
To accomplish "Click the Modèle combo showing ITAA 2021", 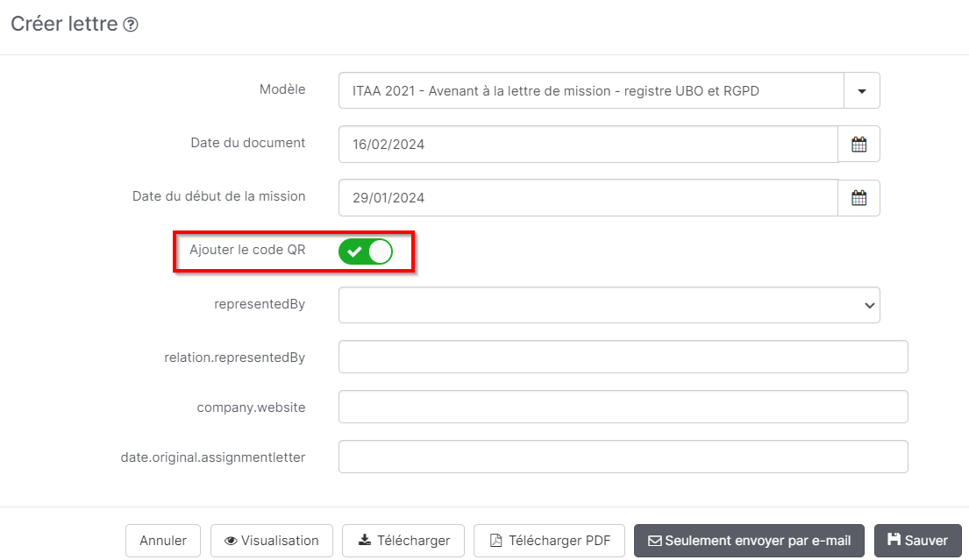I will [588, 90].
